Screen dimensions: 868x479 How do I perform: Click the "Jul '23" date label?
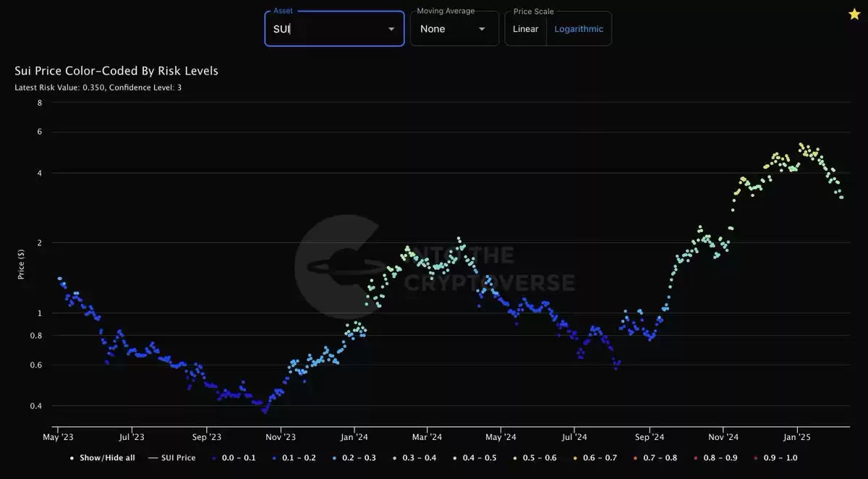132,437
